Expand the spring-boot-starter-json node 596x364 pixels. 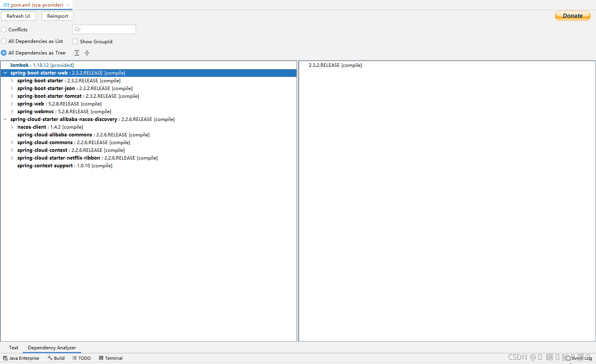(x=12, y=88)
